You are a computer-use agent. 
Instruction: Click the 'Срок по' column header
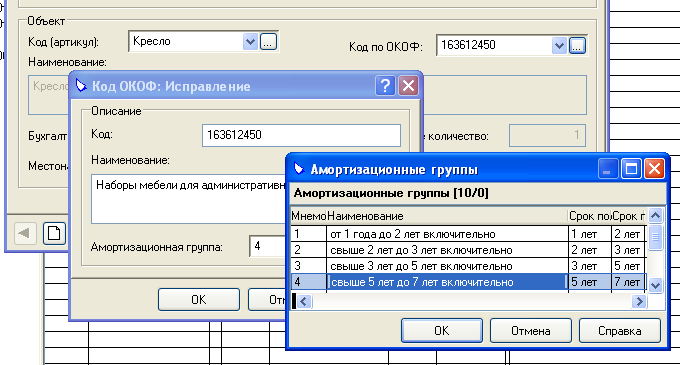[590, 216]
